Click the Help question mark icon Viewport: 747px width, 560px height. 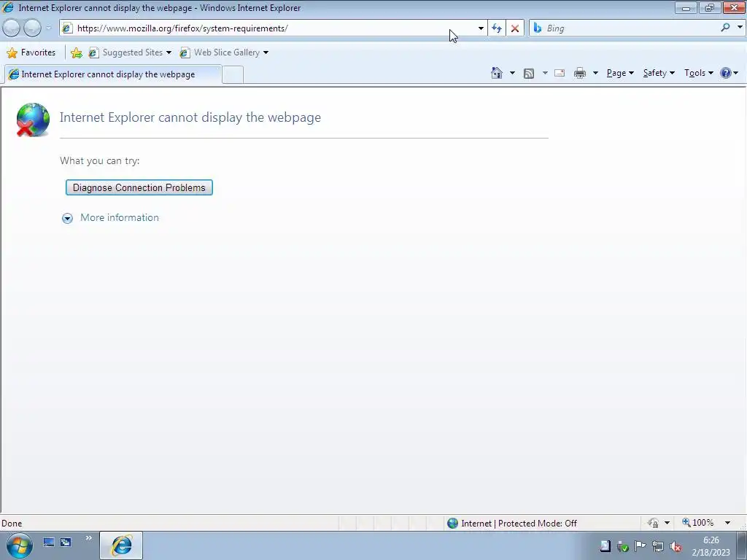pyautogui.click(x=726, y=73)
